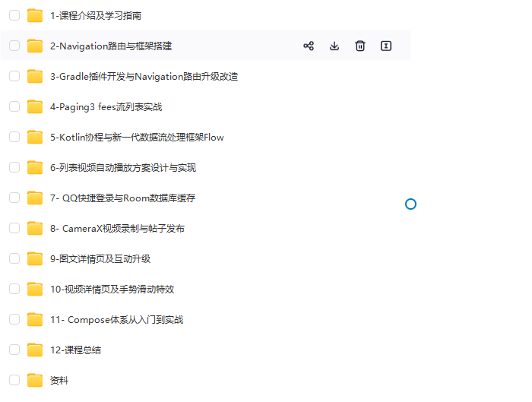The height and width of the screenshot is (402, 532).
Task: Select checkbox of 6-列表视频自动播放方案 folder
Action: pos(14,167)
